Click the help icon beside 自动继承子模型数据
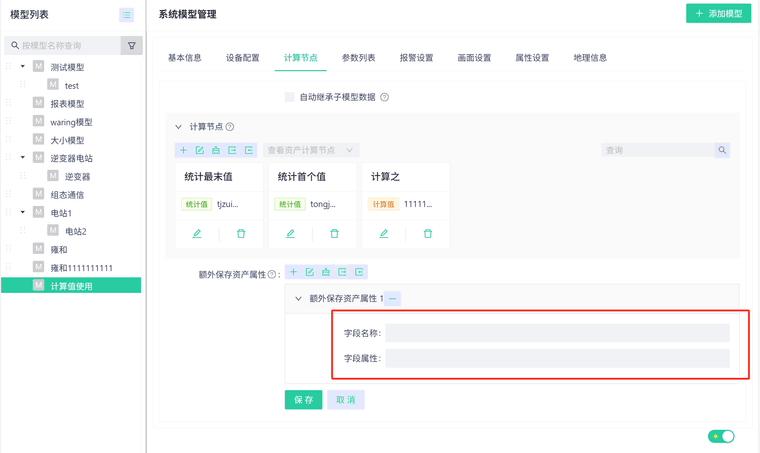This screenshot has width=760, height=453. pyautogui.click(x=384, y=97)
